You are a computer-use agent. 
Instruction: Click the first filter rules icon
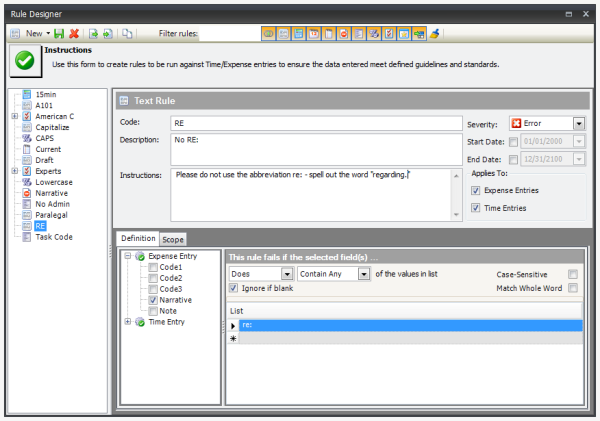[x=269, y=33]
